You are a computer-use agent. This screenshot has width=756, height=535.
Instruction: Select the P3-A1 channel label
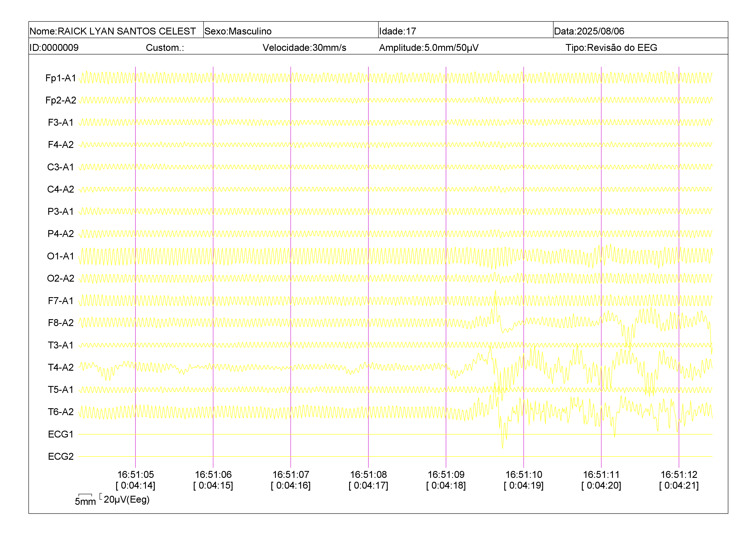coord(61,212)
